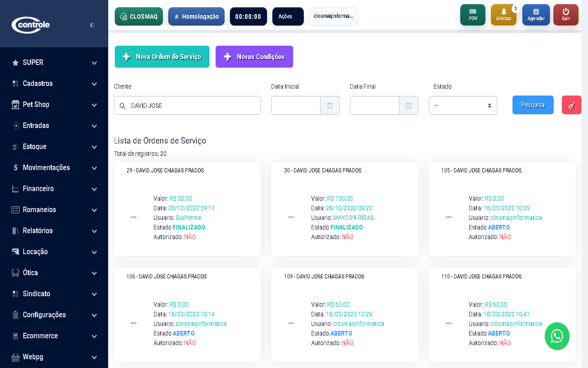
Task: Click Nova Ordem de Serviço button
Action: tap(162, 57)
